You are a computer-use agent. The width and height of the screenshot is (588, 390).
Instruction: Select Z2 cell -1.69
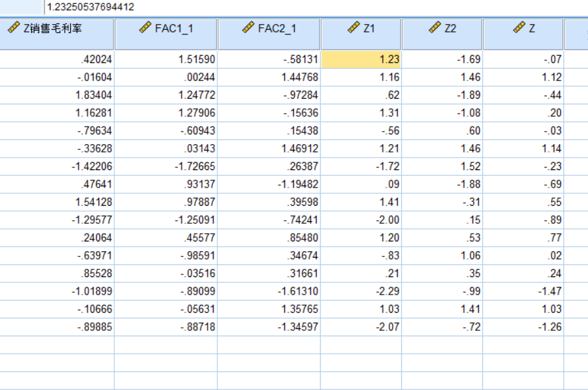tap(442, 59)
